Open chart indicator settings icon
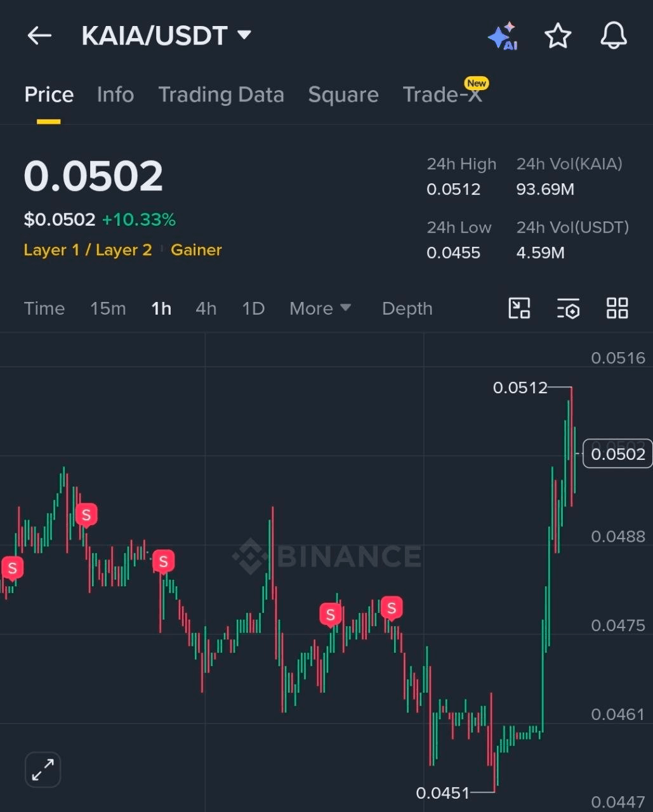 pyautogui.click(x=568, y=309)
